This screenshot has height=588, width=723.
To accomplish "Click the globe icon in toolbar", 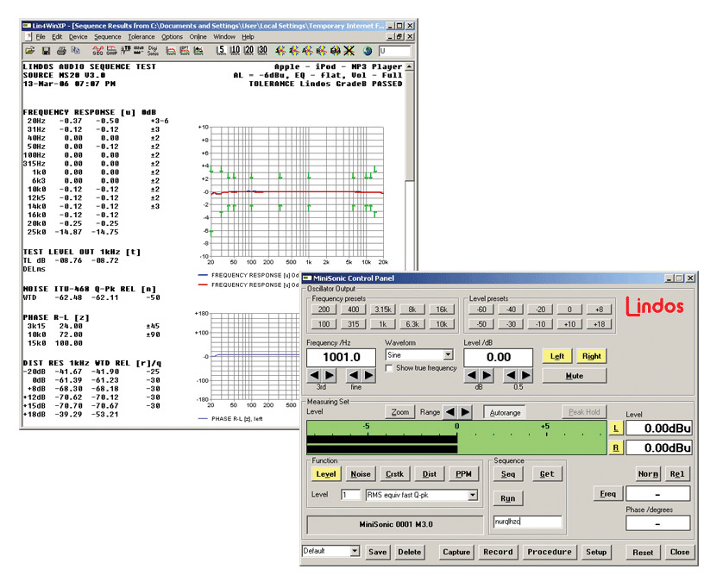I will [x=368, y=52].
